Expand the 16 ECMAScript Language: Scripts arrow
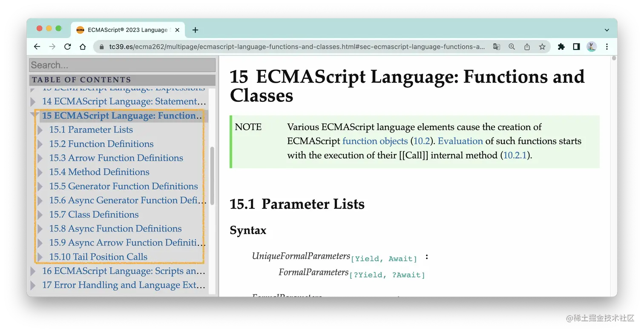 coord(33,271)
